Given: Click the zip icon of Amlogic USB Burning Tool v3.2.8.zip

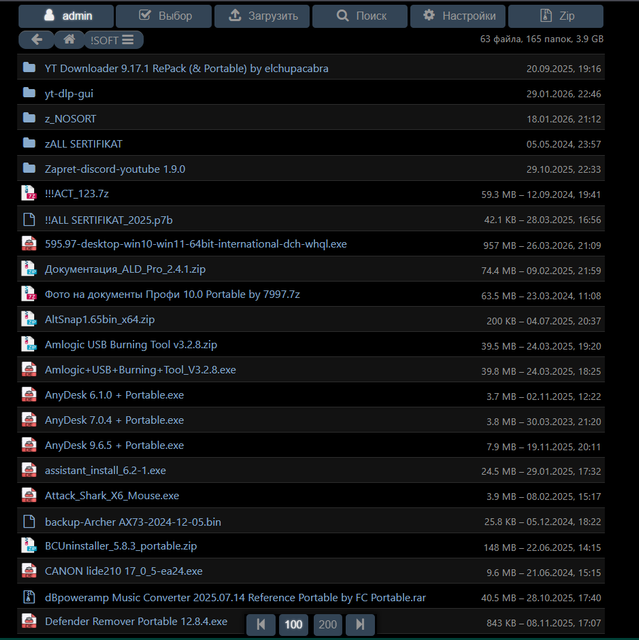Looking at the screenshot, I should (29, 344).
